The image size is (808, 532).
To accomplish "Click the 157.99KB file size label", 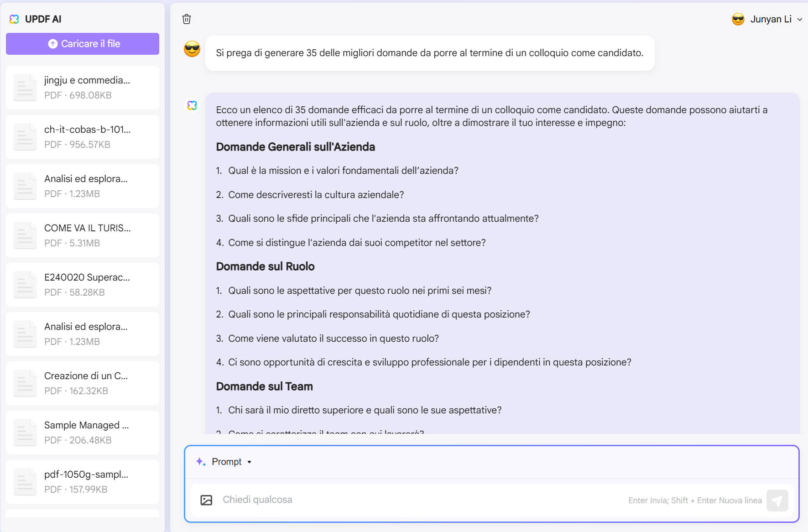I will click(88, 490).
